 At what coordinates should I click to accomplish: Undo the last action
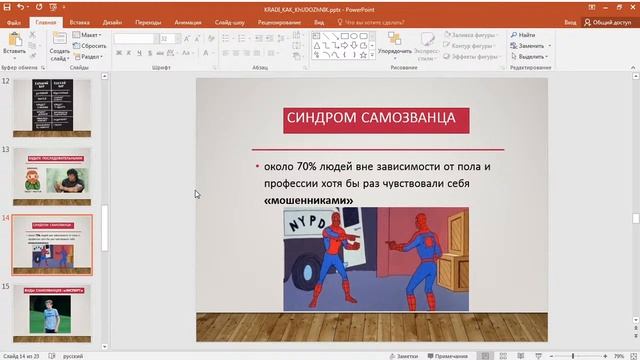pos(20,7)
